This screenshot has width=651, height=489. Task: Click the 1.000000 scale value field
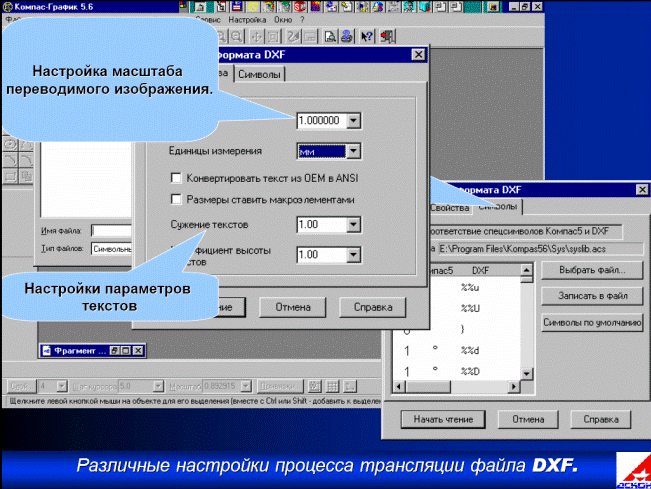coord(322,121)
